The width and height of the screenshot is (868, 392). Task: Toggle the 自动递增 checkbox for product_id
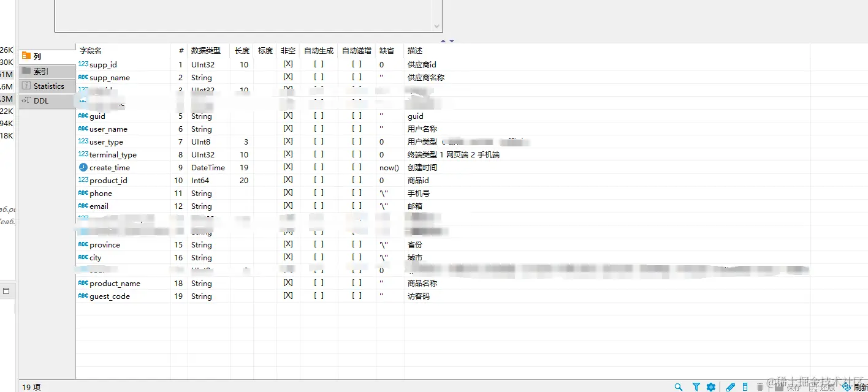pyautogui.click(x=357, y=180)
